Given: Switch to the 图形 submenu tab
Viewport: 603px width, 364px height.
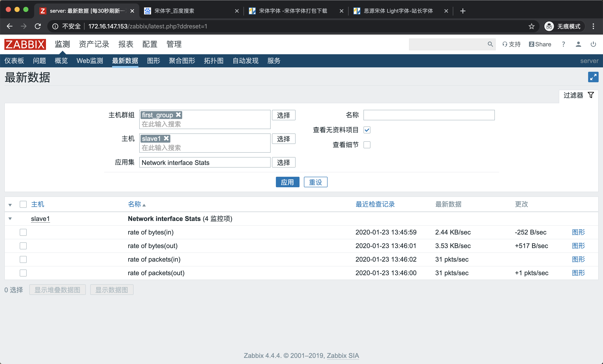Looking at the screenshot, I should point(153,61).
